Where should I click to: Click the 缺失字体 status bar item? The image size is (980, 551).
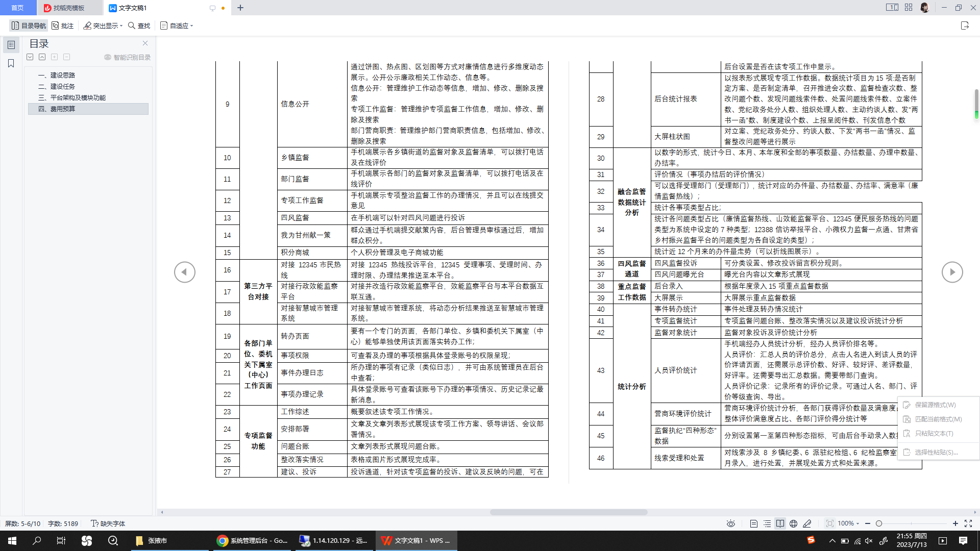[108, 523]
